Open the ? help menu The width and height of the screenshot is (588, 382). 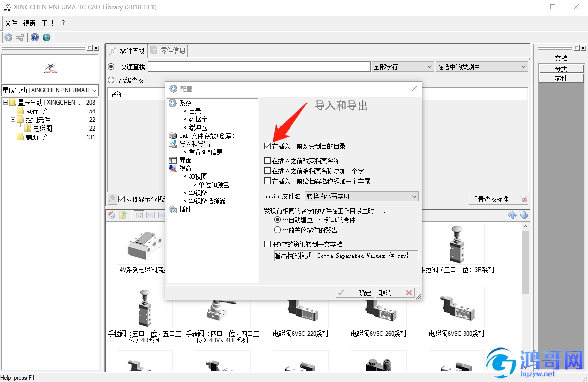pyautogui.click(x=63, y=23)
